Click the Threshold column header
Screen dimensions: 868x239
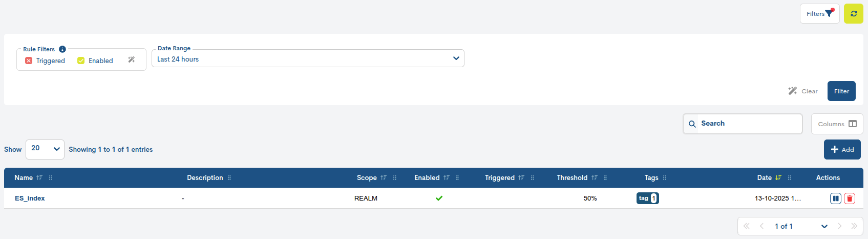(572, 178)
